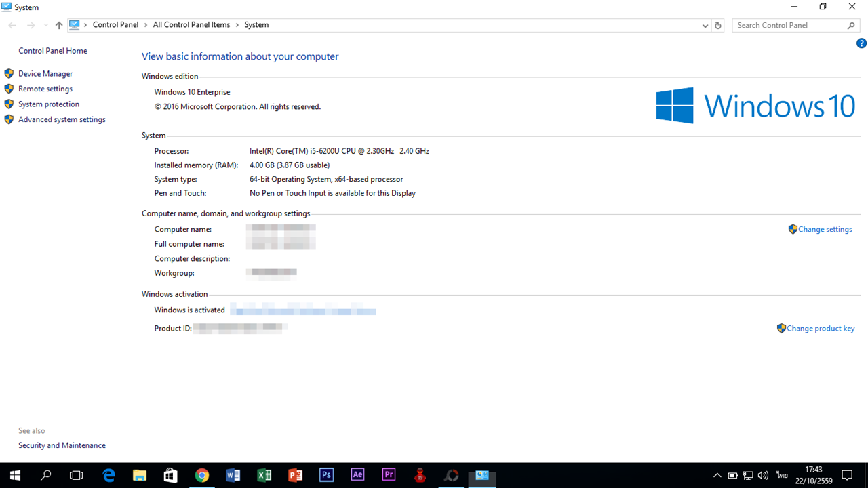Click Change settings for computer name
868x488 pixels.
[x=825, y=230]
